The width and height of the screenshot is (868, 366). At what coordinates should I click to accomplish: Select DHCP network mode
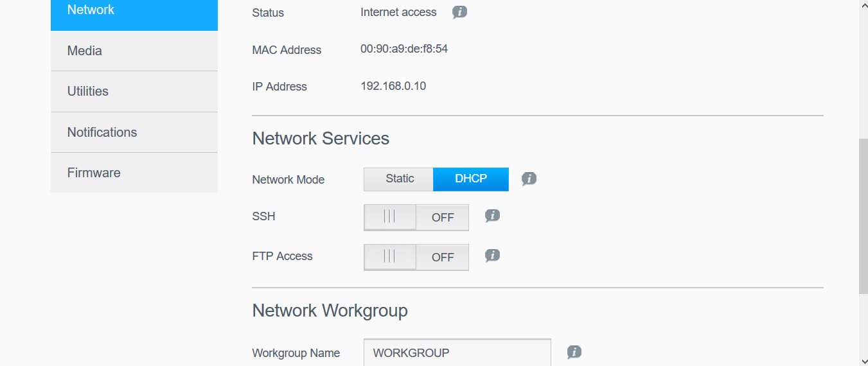[x=470, y=179]
